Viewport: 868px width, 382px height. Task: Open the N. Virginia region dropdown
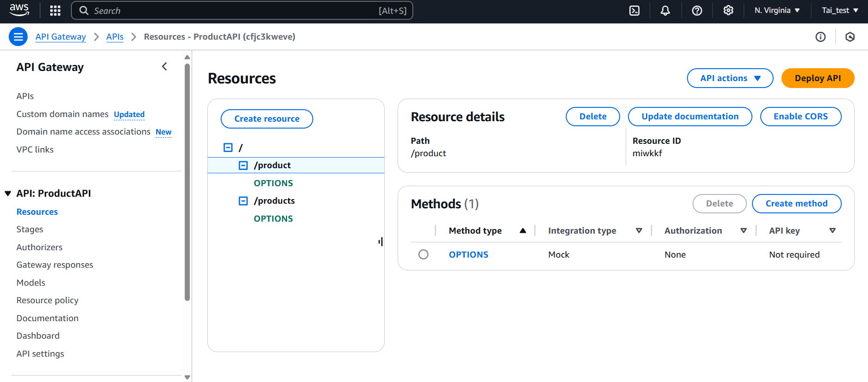pos(777,11)
